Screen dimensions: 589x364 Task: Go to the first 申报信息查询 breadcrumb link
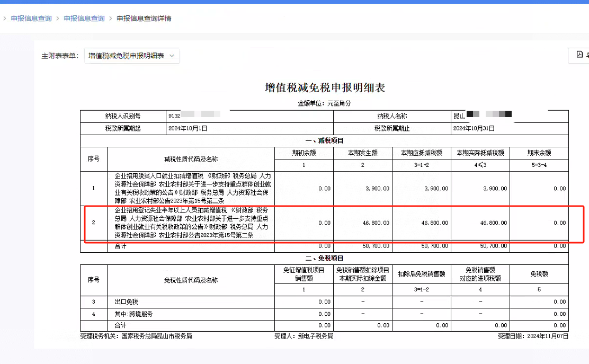(x=31, y=19)
